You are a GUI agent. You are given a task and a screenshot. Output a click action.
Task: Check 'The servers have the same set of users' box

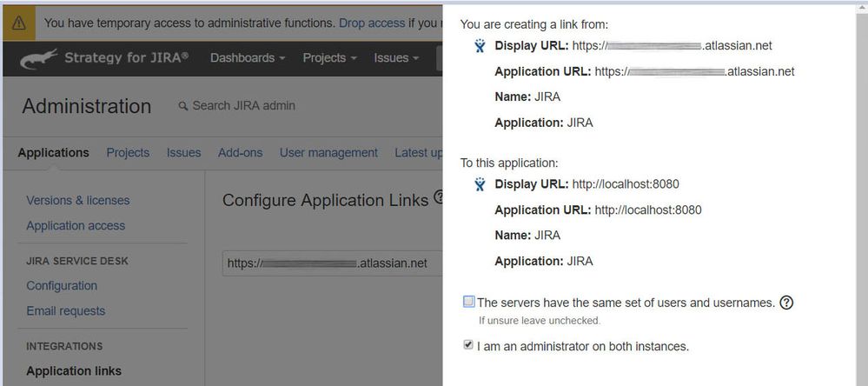(469, 302)
